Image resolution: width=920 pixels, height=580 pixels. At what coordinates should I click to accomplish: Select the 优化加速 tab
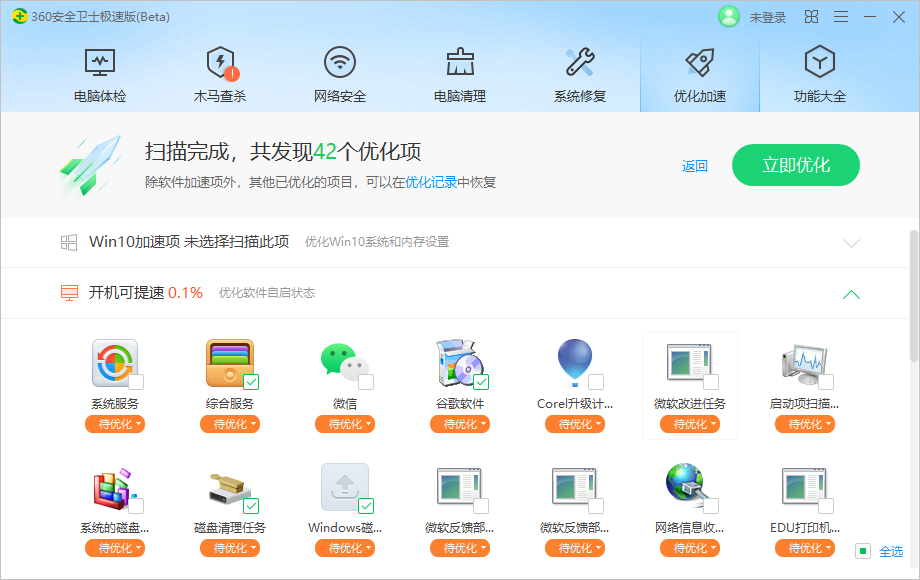(700, 76)
